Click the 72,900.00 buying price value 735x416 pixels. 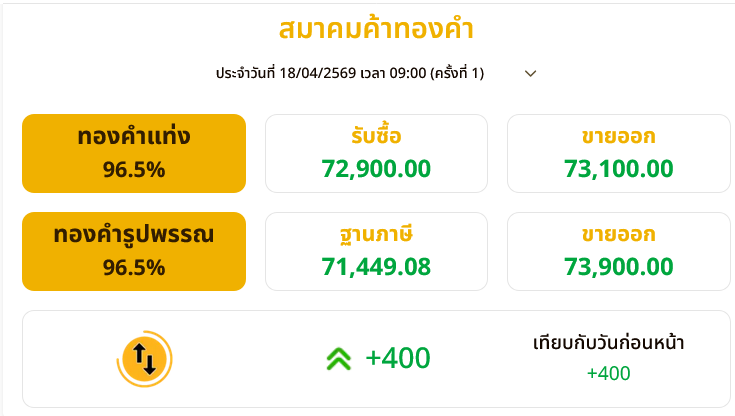pyautogui.click(x=376, y=168)
